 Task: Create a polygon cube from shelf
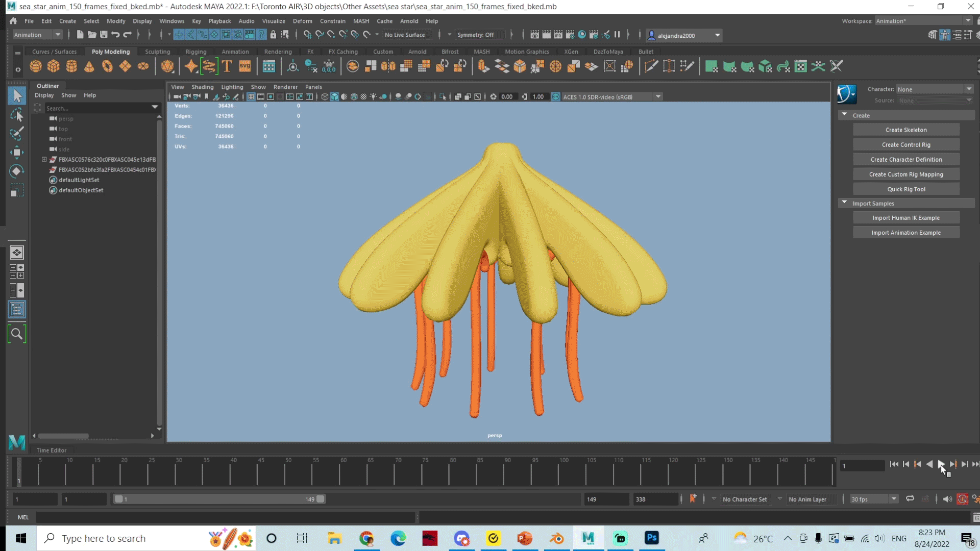tap(54, 66)
